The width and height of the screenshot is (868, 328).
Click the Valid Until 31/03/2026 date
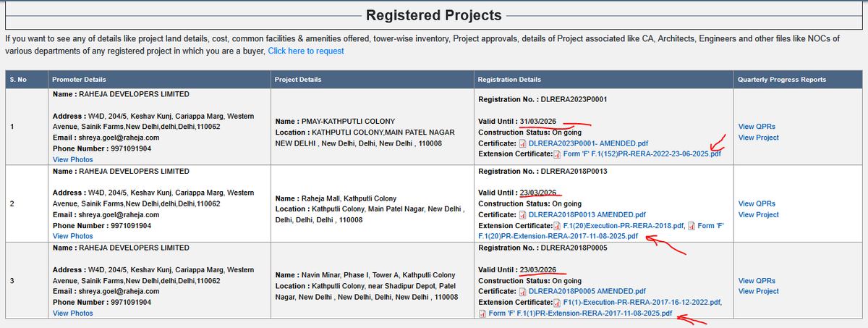coord(537,121)
